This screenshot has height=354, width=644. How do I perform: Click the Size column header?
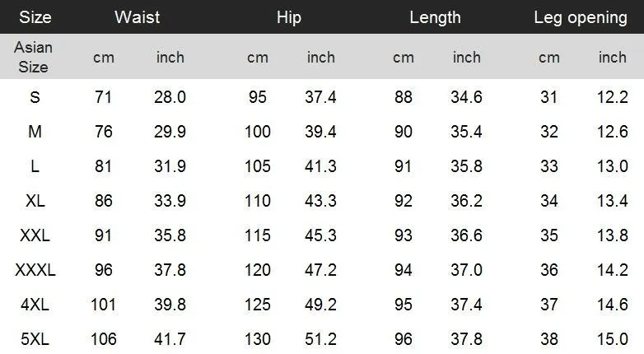(x=35, y=17)
